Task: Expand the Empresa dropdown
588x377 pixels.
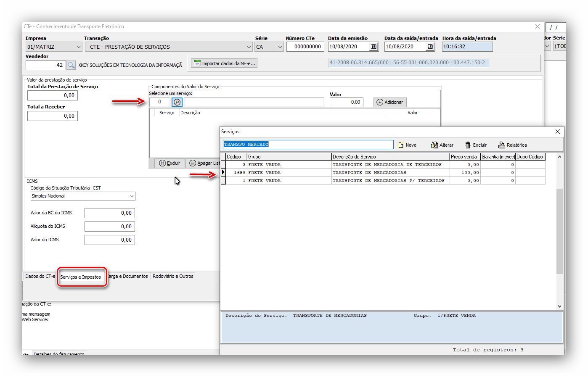Action: click(x=78, y=47)
